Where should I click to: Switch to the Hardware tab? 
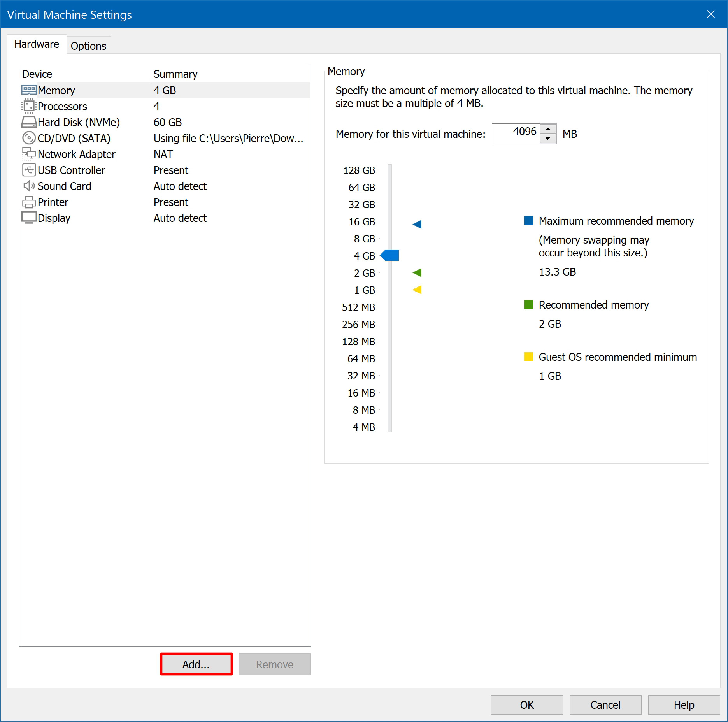pos(37,44)
